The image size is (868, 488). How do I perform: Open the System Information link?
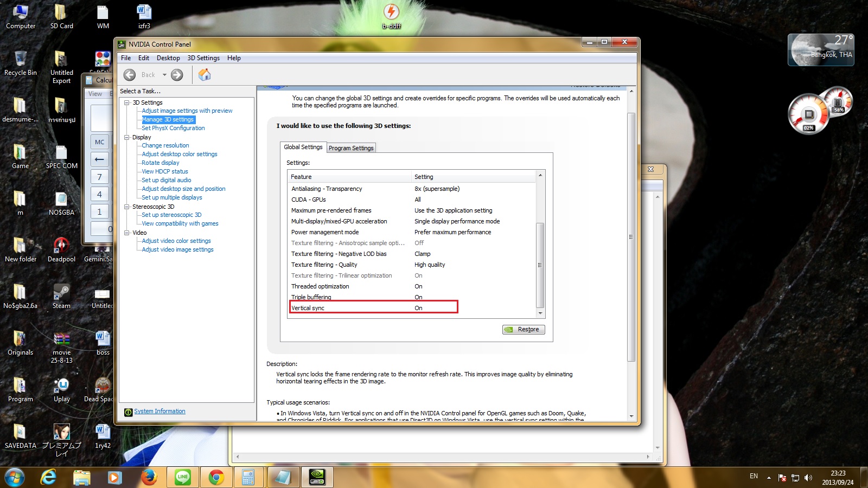[159, 411]
